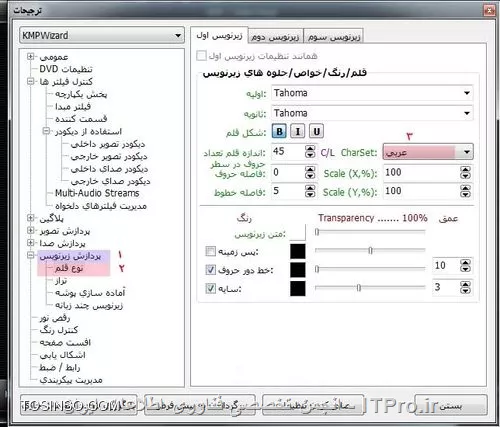Click the outline transparency slider
This screenshot has width=500, height=427.
pos(370,269)
